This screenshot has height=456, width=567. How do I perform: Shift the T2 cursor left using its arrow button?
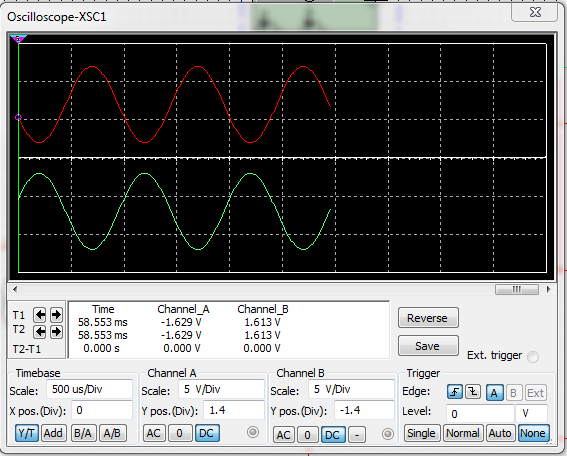[40, 332]
